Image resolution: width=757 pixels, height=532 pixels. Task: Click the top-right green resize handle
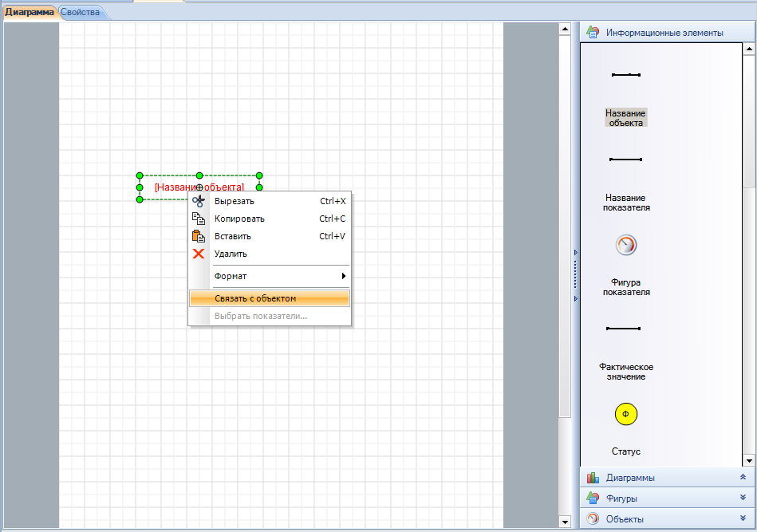pyautogui.click(x=259, y=175)
